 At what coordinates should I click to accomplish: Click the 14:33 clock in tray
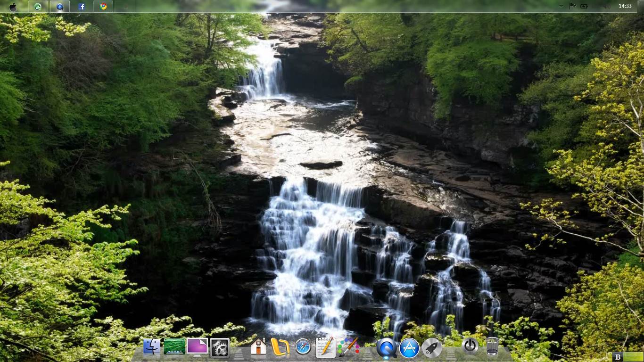coord(625,7)
